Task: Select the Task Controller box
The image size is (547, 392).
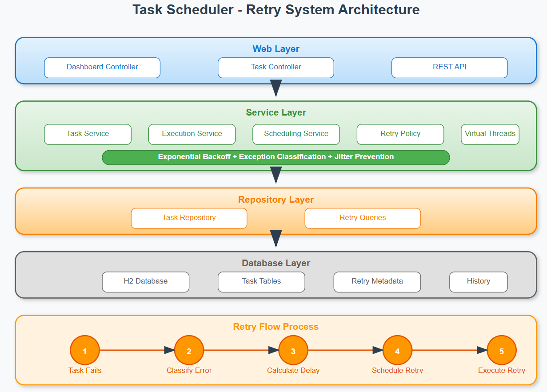Action: coord(276,68)
